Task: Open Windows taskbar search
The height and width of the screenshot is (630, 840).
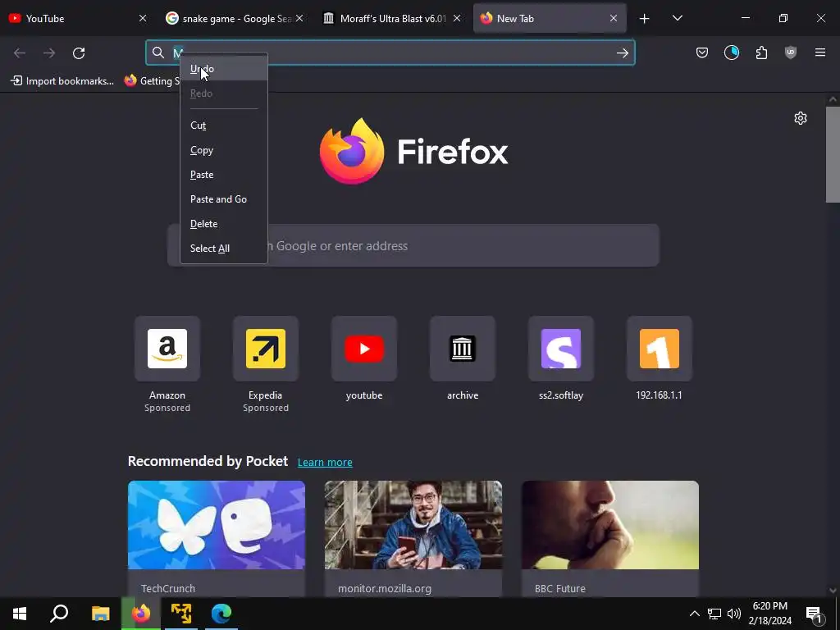Action: coord(59,614)
